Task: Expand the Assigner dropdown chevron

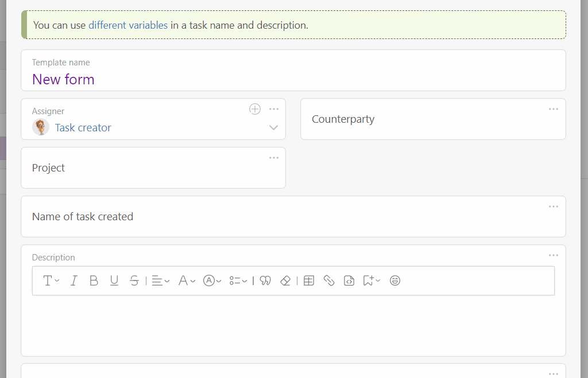Action: 274,128
